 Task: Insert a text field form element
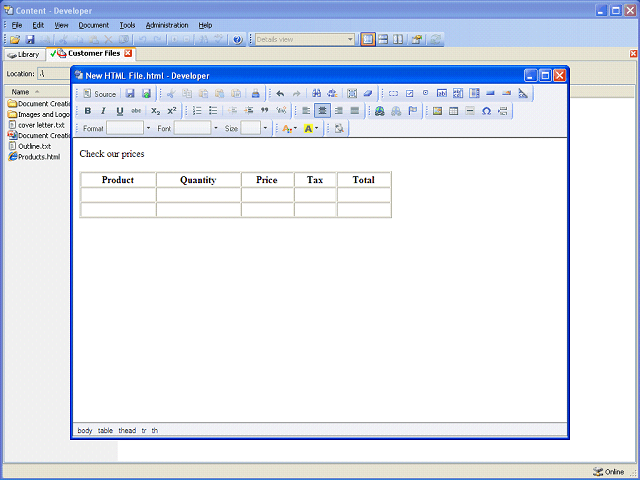pyautogui.click(x=442, y=93)
